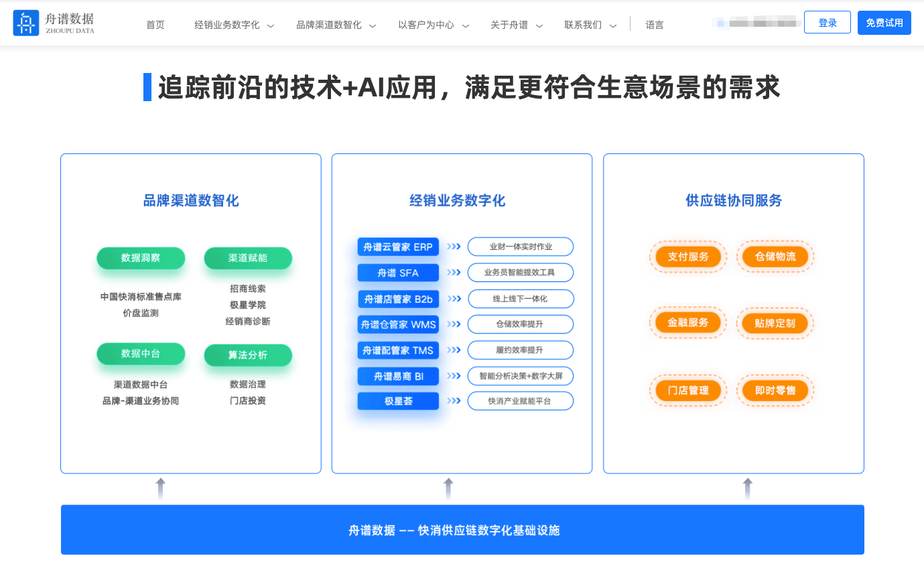This screenshot has width=924, height=568.
Task: Select the 数据中台 green pill
Action: (141, 354)
